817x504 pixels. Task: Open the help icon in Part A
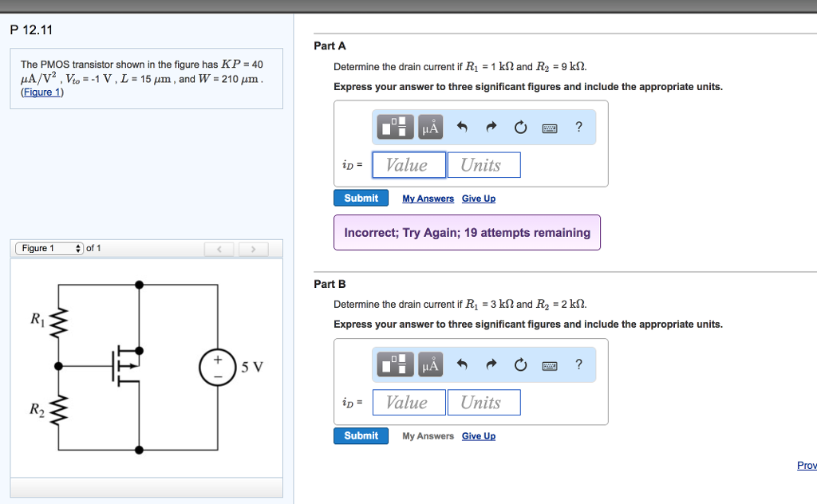pos(578,127)
